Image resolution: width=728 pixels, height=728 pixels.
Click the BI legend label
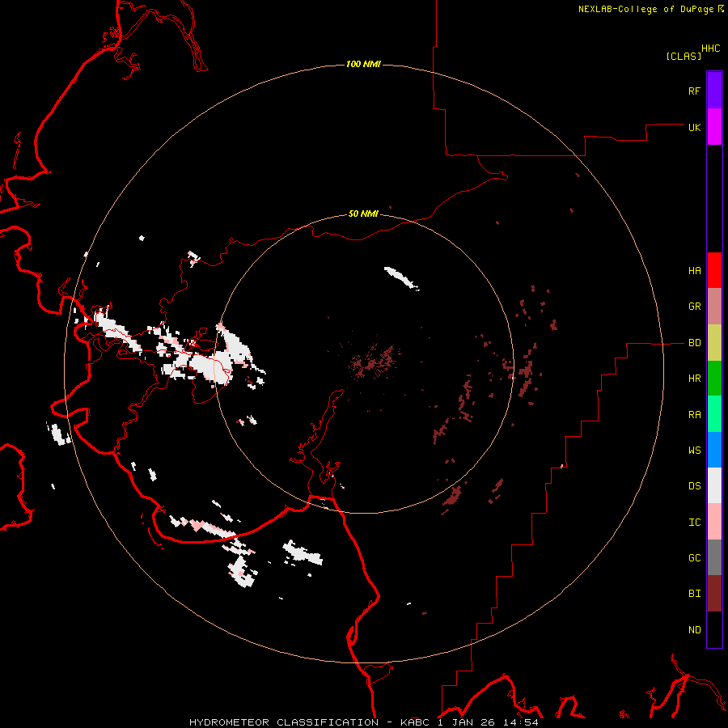pos(695,594)
